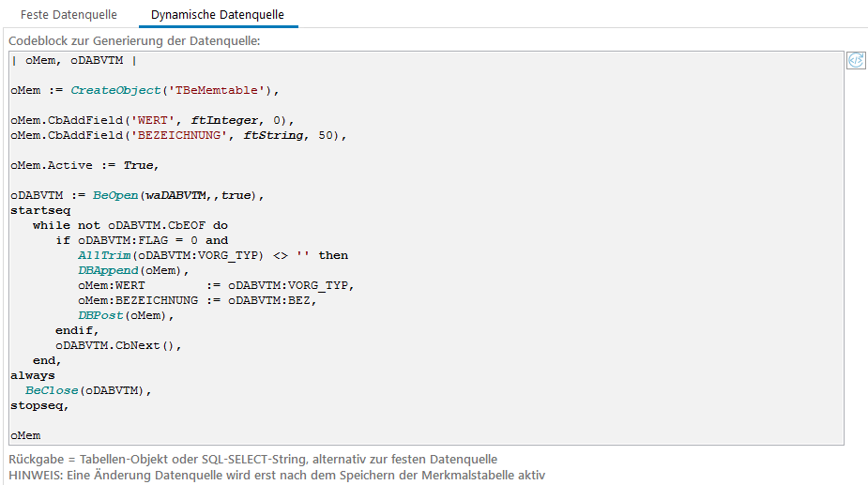This screenshot has height=485, width=868.
Task: Open the code editor icon beside codeblock
Action: click(x=856, y=61)
